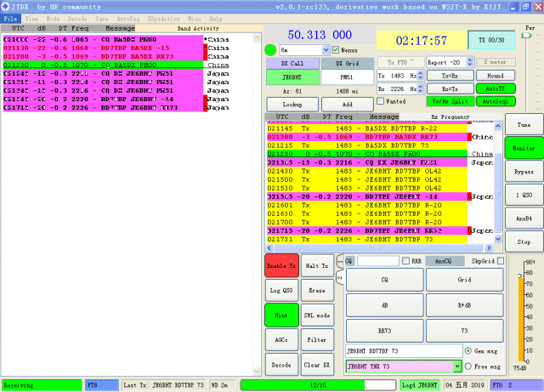Viewport: 544px width, 392px height.
Task: Open the Mode menu
Action: tap(53, 19)
